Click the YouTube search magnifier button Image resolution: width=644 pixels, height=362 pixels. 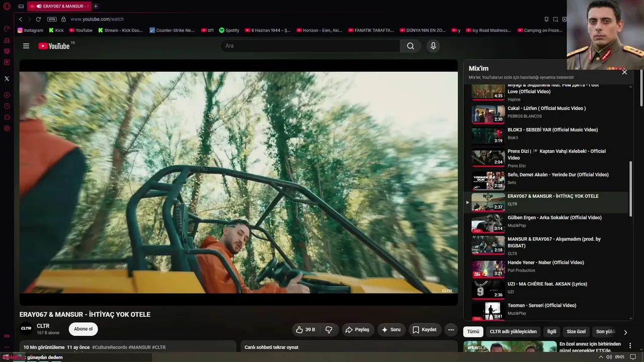click(x=411, y=46)
